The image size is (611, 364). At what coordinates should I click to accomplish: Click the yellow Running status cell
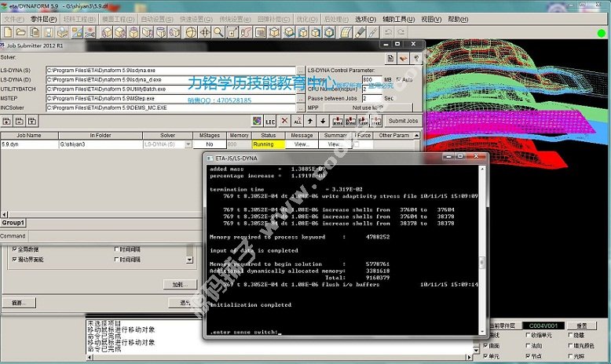click(x=268, y=144)
